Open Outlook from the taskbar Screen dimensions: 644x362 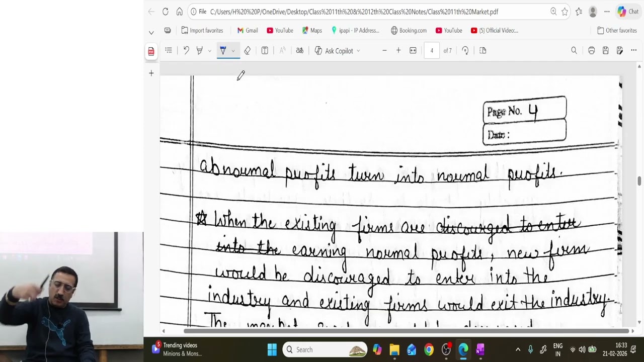point(412,349)
